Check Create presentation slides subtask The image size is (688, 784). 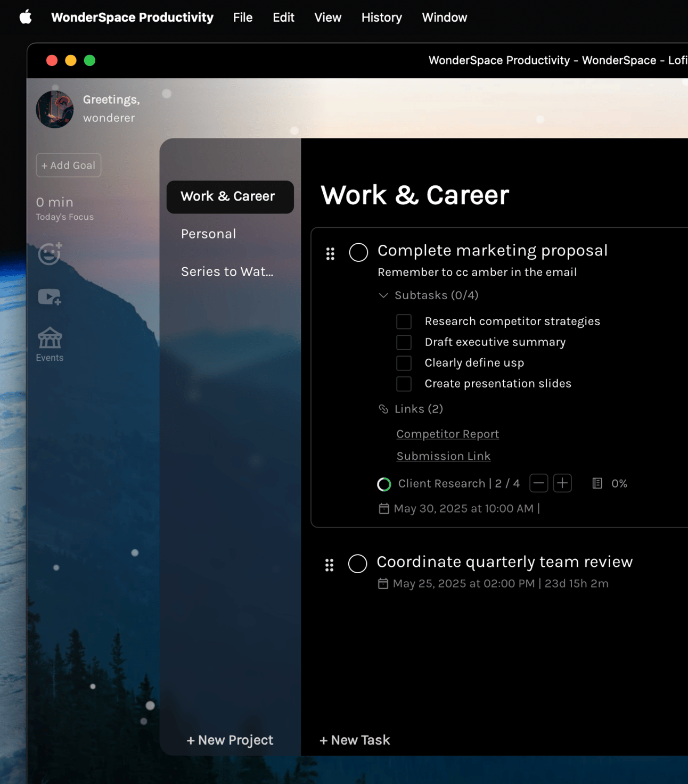point(404,384)
